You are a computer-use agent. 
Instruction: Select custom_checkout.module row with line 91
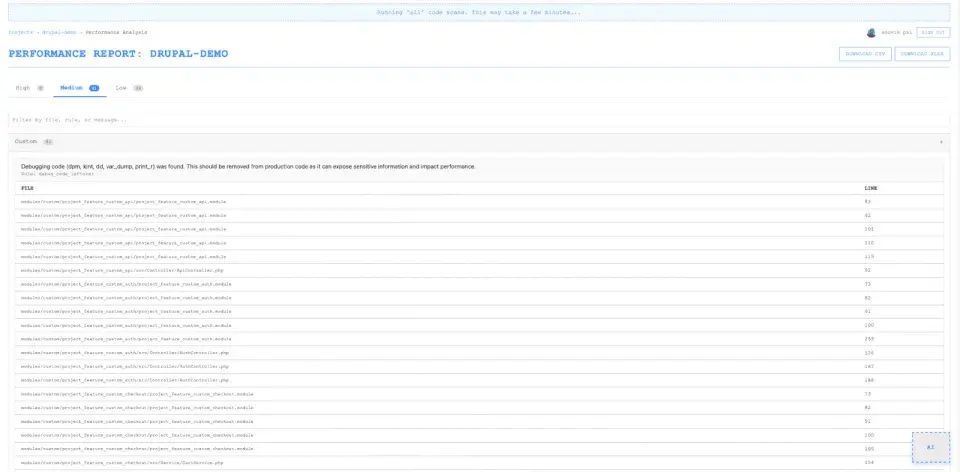click(x=479, y=421)
